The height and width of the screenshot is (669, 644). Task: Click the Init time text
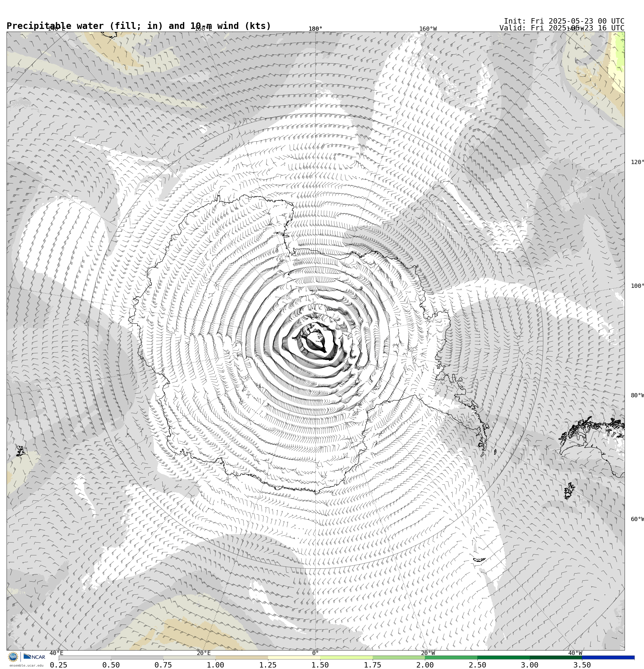tap(564, 21)
